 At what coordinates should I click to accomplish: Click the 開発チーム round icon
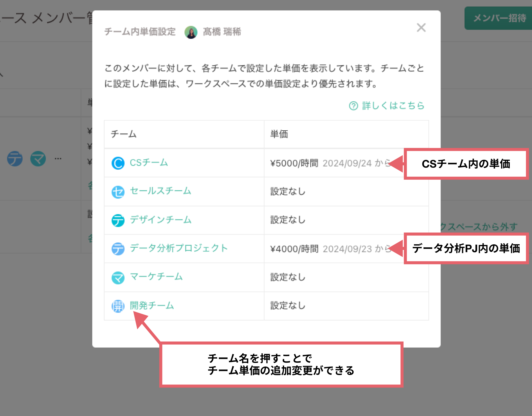pyautogui.click(x=118, y=306)
